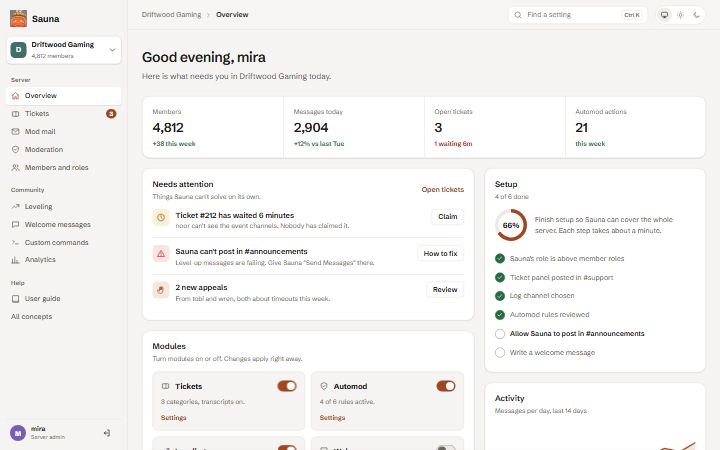
Task: Open Analytics from sidebar
Action: [x=63, y=259]
